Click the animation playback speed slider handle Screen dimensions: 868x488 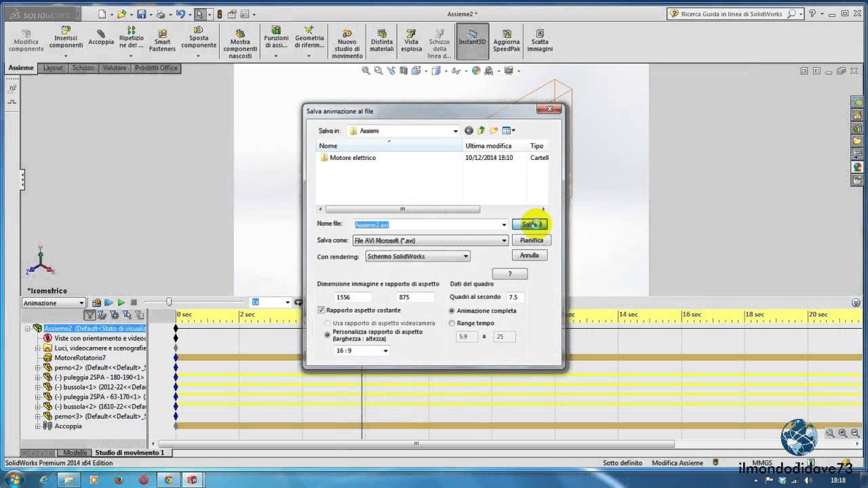pyautogui.click(x=169, y=302)
